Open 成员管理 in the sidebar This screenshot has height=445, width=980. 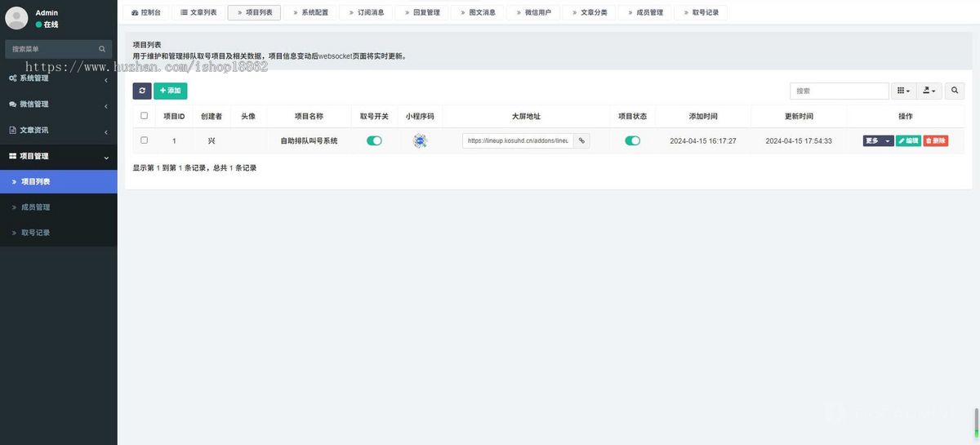(59, 207)
